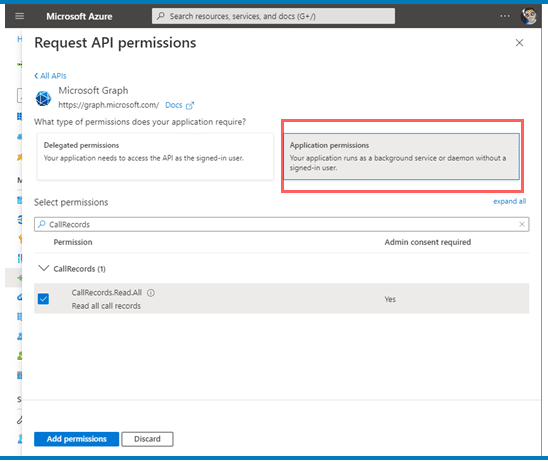Click the Microsoft Azure logo text
Viewport: 548px width, 463px height.
tap(79, 16)
